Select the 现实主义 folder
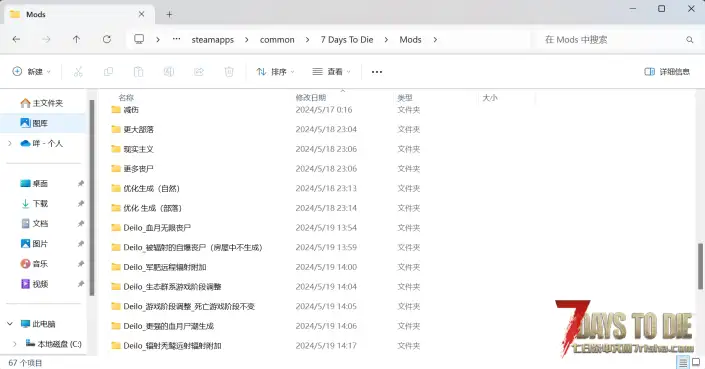Screen dimensions: 705x369 (x=133, y=149)
